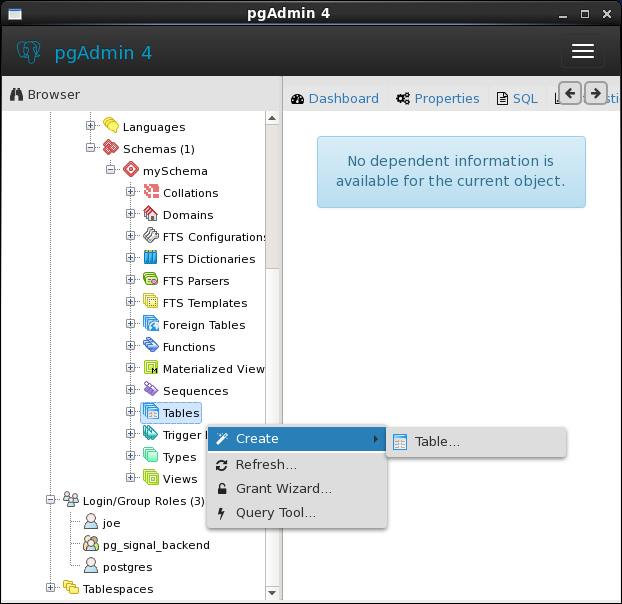Viewport: 622px width, 604px height.
Task: Click the joe user icon
Action: [91, 522]
